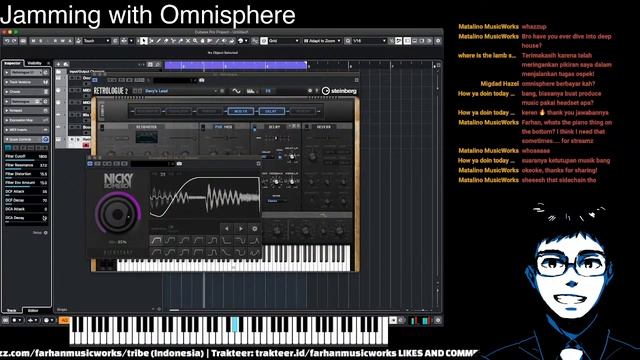Click the Nicky Romero logo in the plugin
The height and width of the screenshot is (360, 640).
[x=118, y=180]
